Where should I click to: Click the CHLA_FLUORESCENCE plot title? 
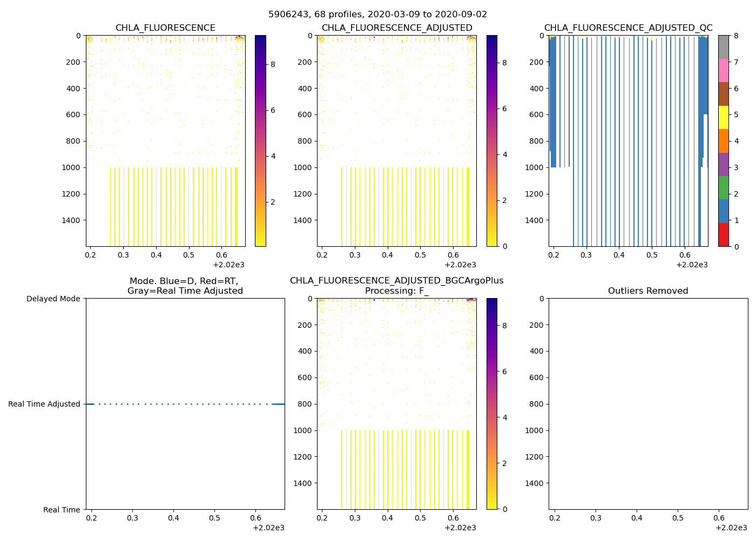[165, 28]
